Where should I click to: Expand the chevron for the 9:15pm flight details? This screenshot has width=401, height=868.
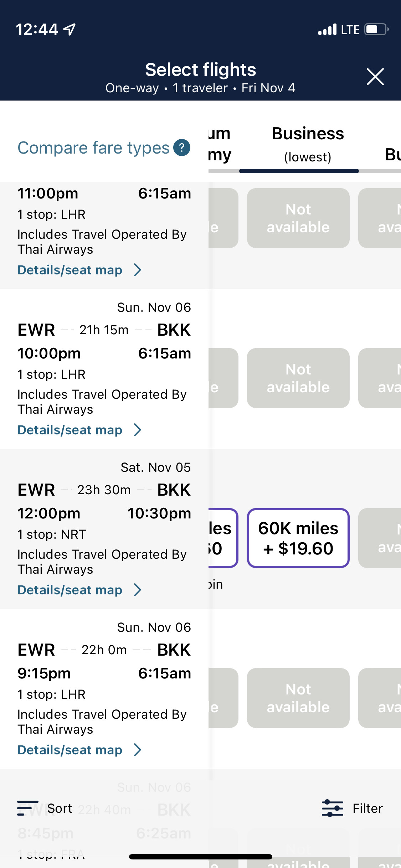click(138, 750)
